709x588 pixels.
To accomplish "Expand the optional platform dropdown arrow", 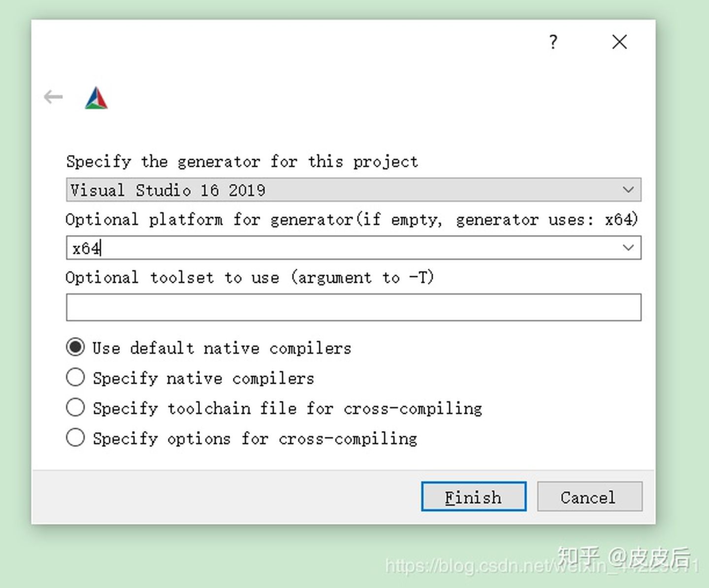I will (x=628, y=248).
